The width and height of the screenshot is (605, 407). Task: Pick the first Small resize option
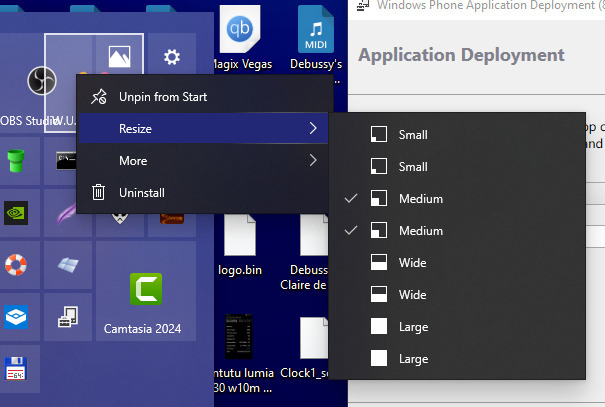coord(412,135)
